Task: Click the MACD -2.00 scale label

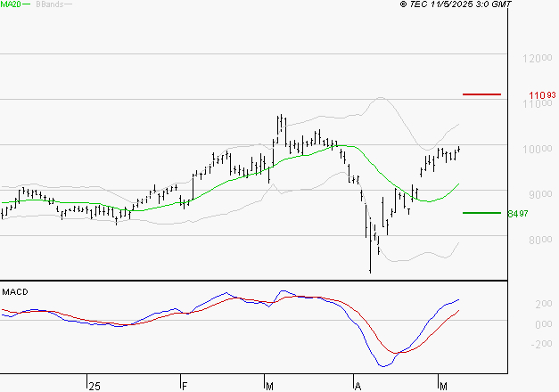Action: click(541, 344)
